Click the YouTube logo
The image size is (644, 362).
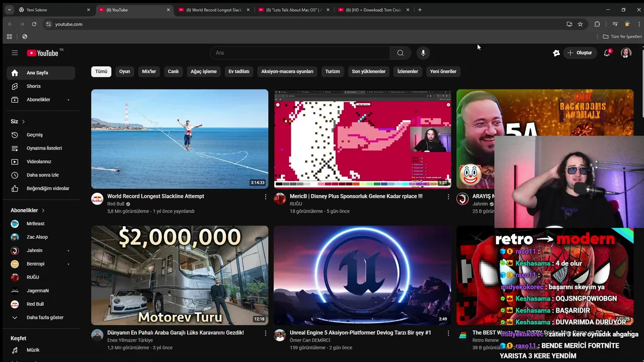click(43, 53)
